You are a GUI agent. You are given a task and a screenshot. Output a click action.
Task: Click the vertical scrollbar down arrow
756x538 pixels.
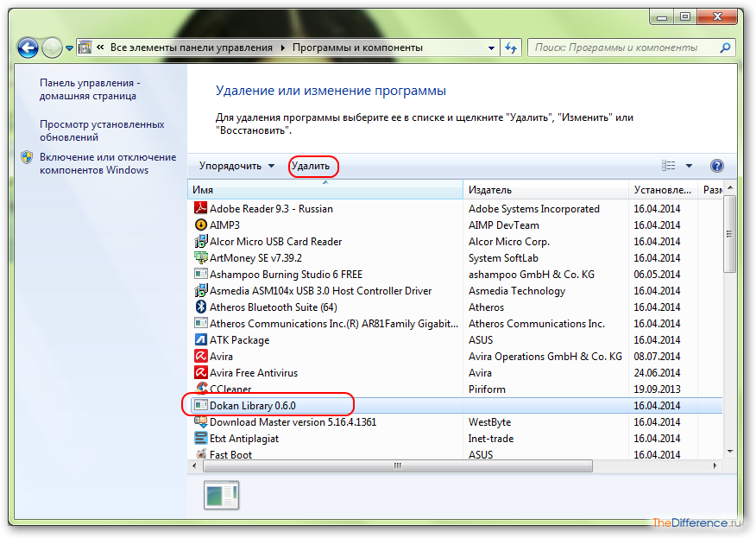(729, 451)
